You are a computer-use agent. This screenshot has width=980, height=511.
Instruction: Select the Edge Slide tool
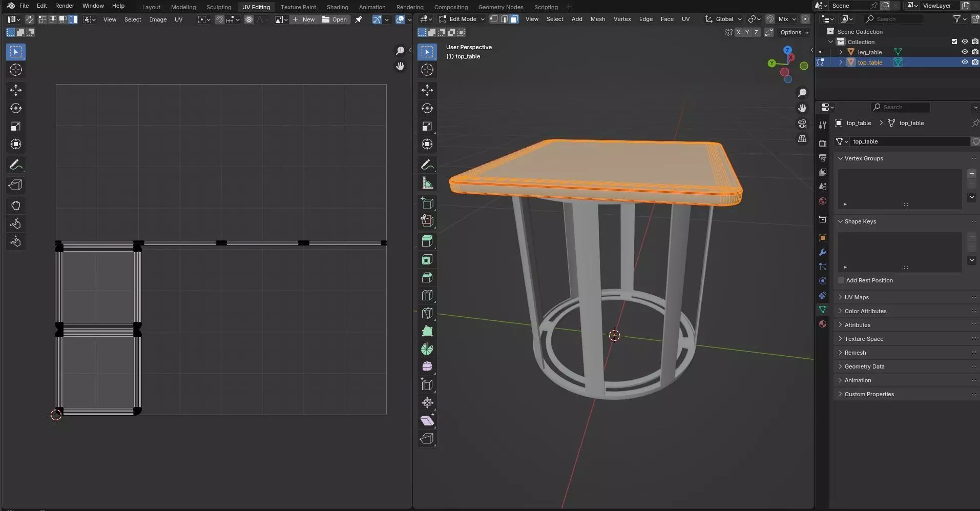[427, 384]
